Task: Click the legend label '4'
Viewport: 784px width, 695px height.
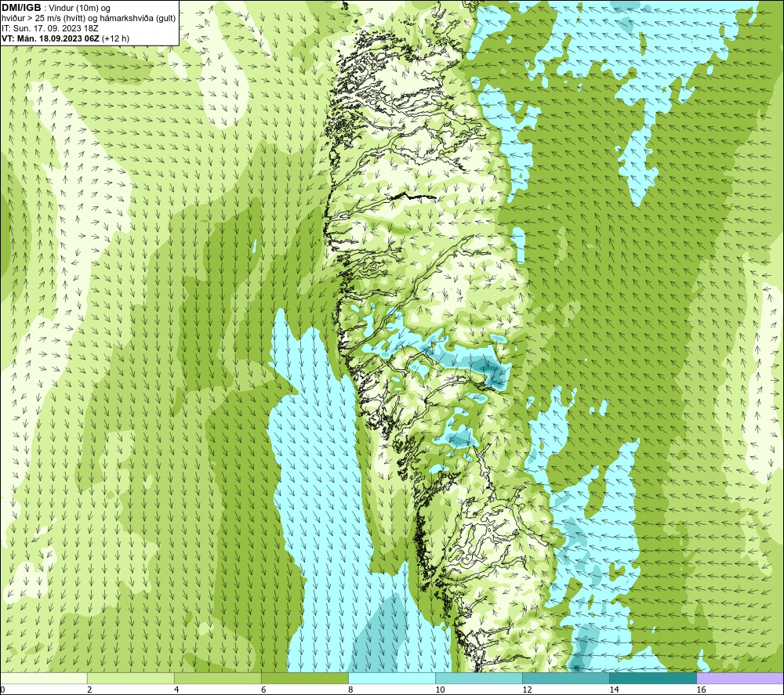Action: (x=176, y=690)
